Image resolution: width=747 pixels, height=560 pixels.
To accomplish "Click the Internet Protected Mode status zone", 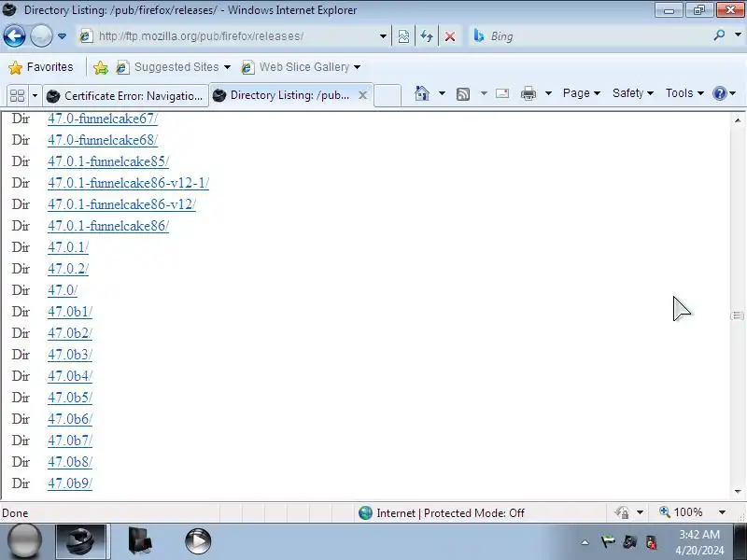I will pyautogui.click(x=441, y=512).
